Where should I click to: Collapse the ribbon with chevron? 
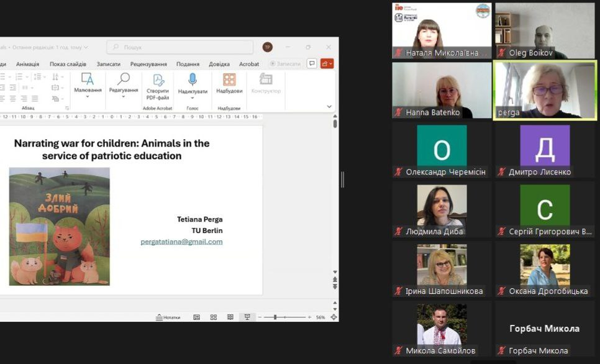tap(329, 107)
